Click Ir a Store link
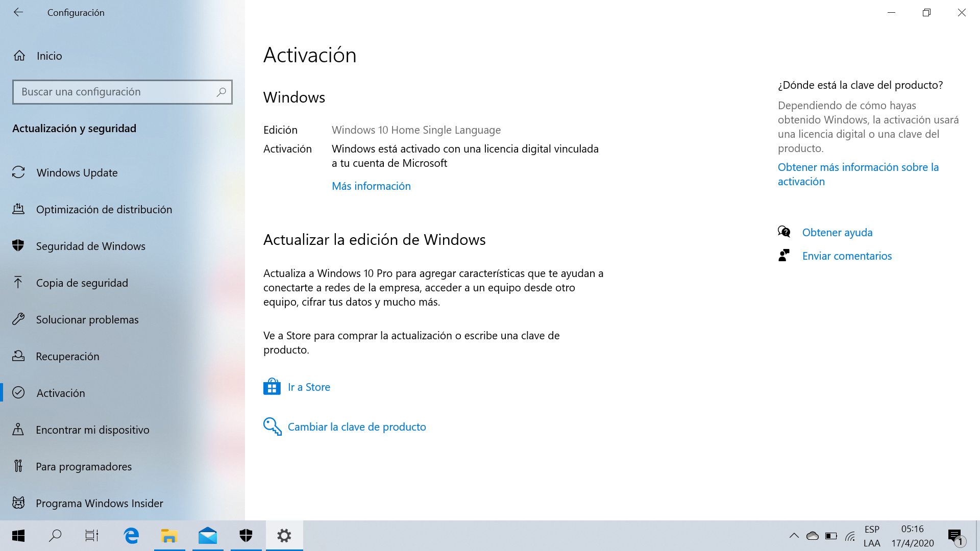 click(x=308, y=387)
